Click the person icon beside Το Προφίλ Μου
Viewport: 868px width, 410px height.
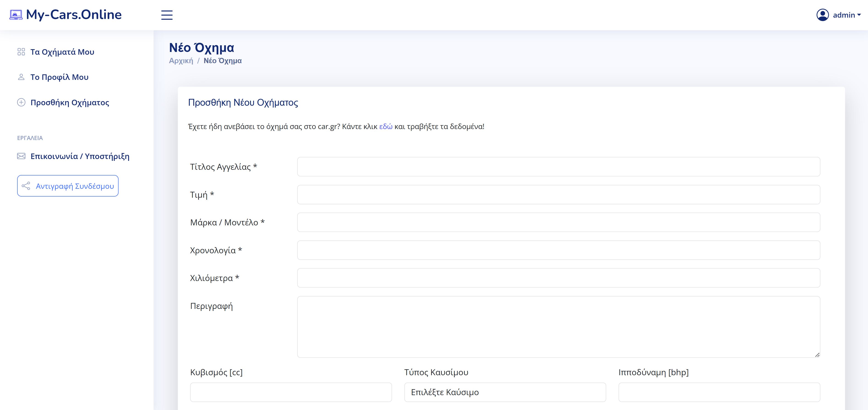tap(21, 77)
